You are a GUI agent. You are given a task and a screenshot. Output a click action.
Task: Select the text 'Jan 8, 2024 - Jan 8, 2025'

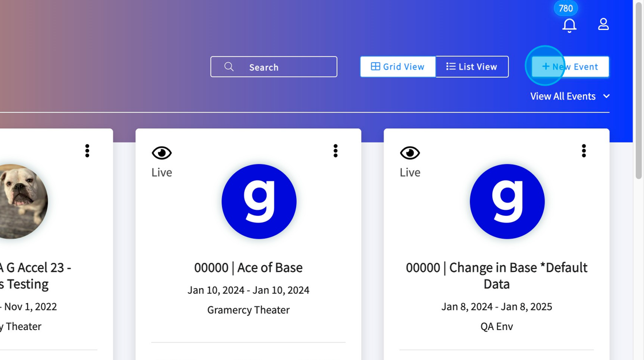pyautogui.click(x=497, y=307)
